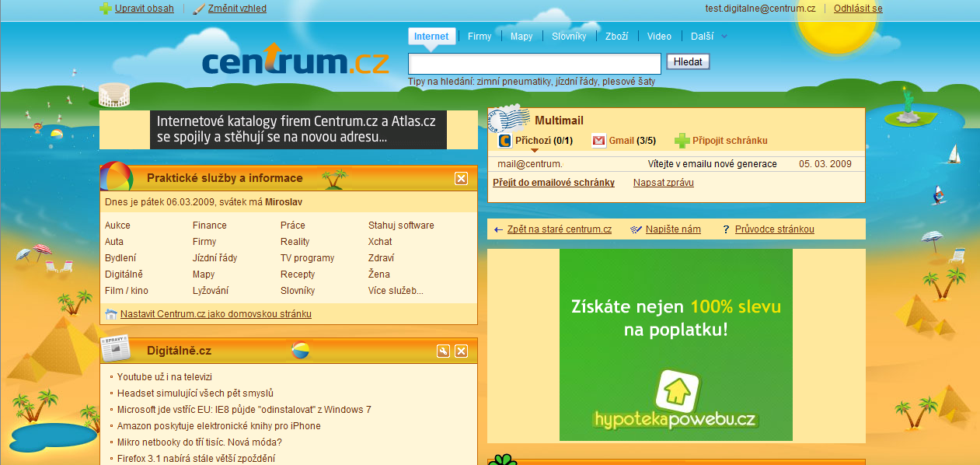Open the Film / kino link
Screen dimensions: 980x465
pyautogui.click(x=127, y=291)
